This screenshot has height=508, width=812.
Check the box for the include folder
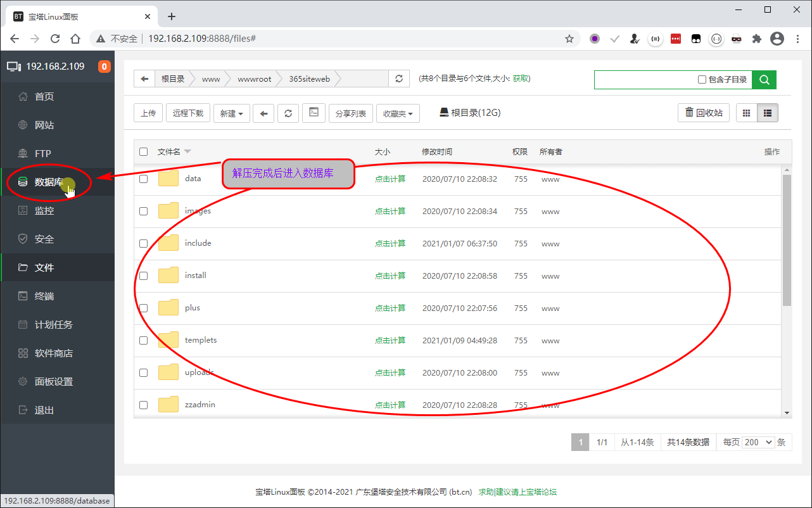(143, 243)
